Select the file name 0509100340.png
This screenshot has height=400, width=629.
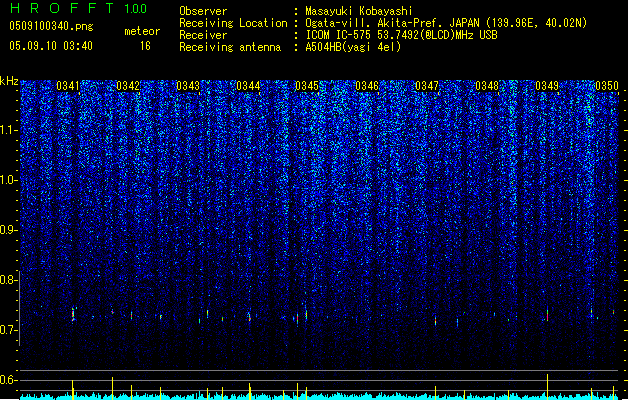click(51, 26)
